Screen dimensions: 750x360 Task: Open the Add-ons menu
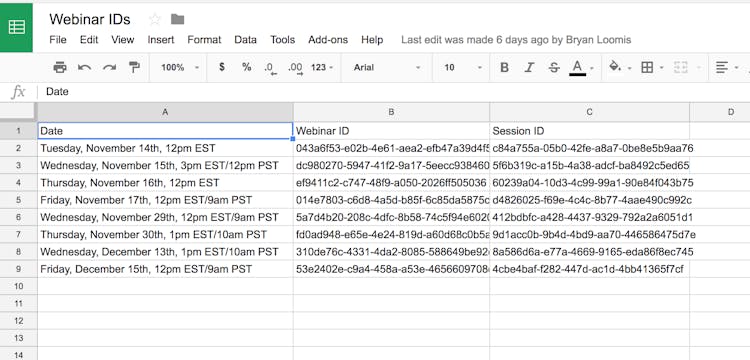point(328,40)
